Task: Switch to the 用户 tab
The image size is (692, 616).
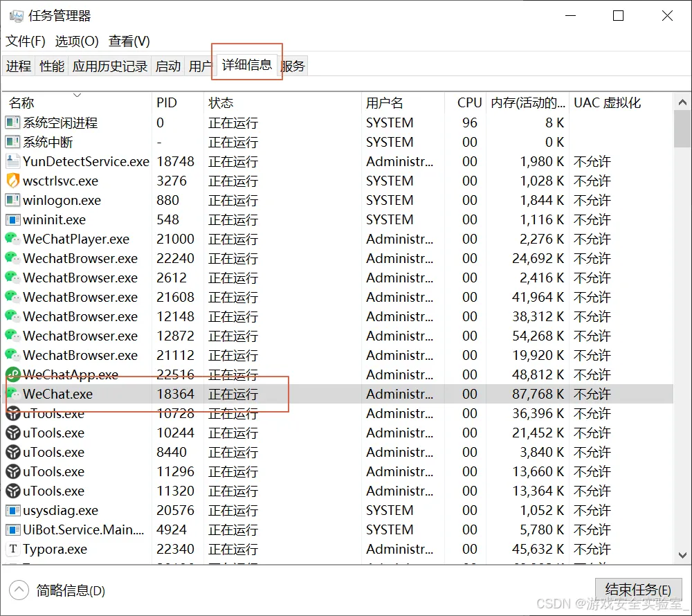Action: click(201, 66)
